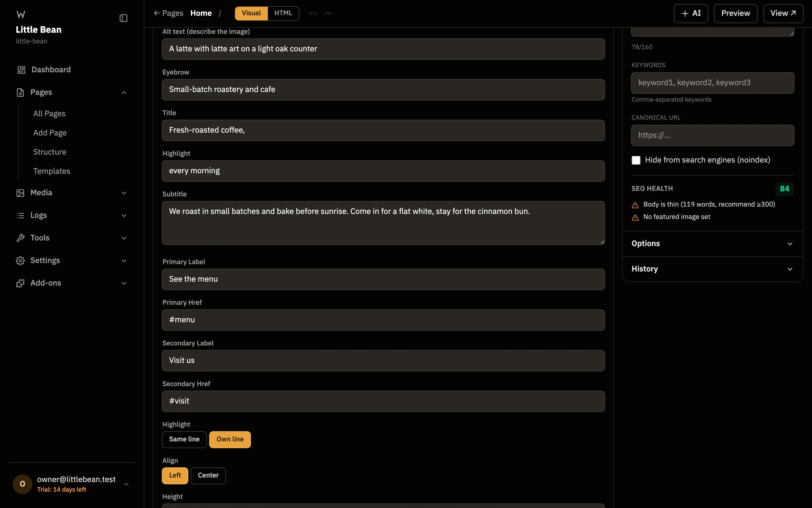Image resolution: width=812 pixels, height=508 pixels.
Task: Switch to Visual editor mode
Action: coord(251,13)
